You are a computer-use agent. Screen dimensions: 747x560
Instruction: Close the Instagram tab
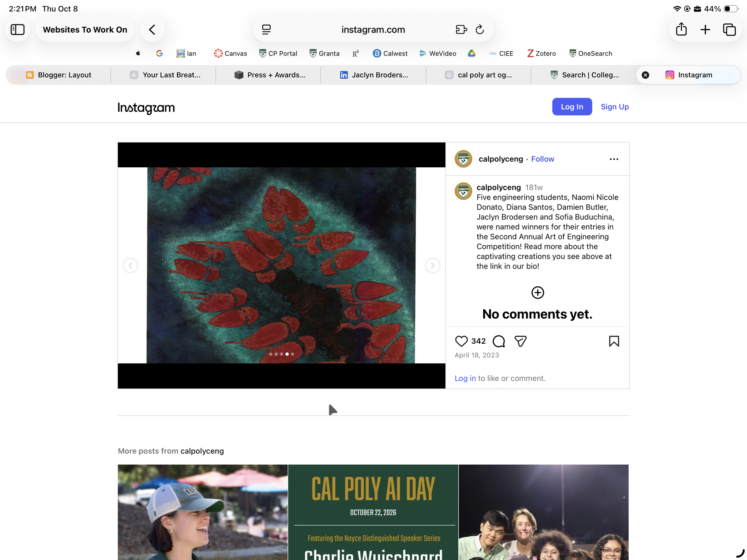pos(645,75)
